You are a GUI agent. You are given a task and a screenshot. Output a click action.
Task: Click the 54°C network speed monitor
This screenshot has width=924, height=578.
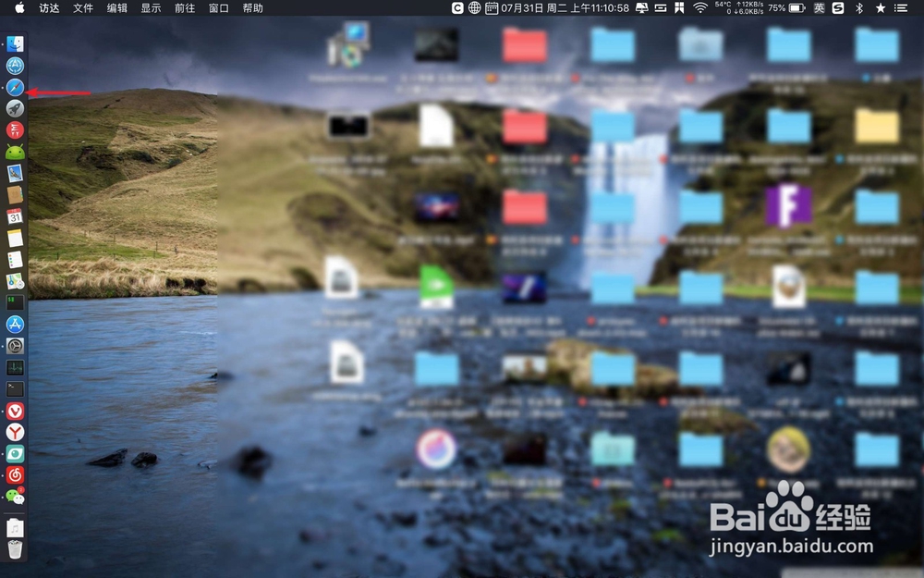(x=739, y=7)
